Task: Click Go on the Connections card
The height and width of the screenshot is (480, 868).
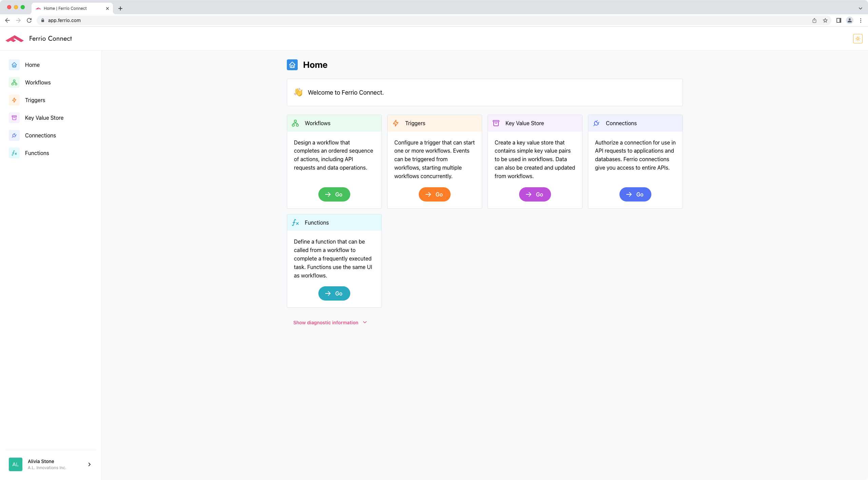Action: click(635, 194)
